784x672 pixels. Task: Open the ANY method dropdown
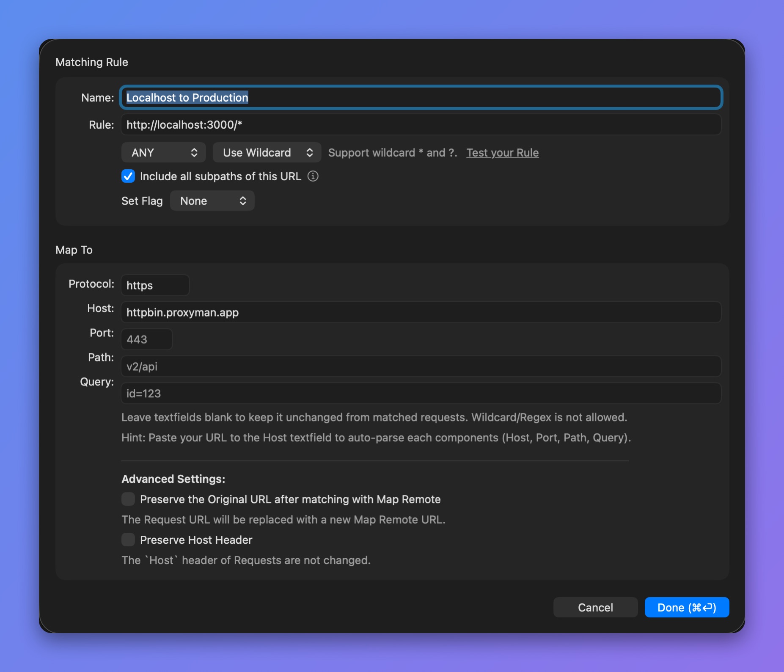tap(164, 152)
